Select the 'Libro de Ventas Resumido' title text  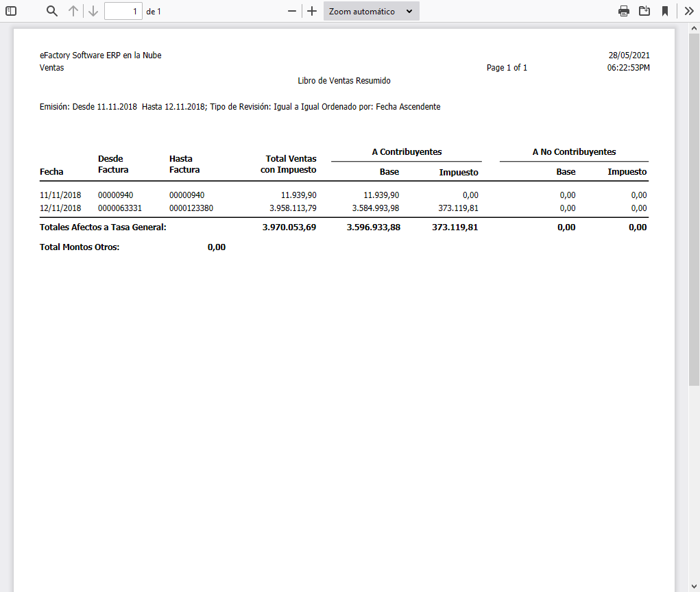[x=344, y=80]
